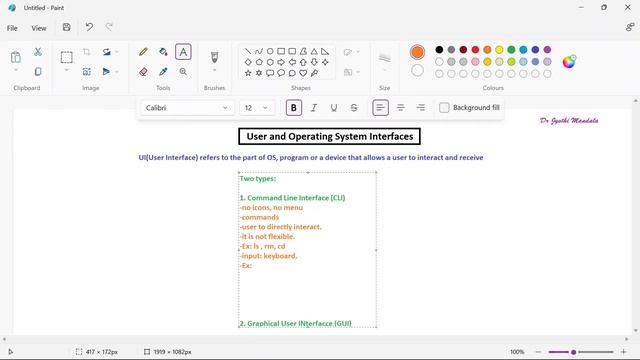Viewport: 640px width, 360px height.
Task: Click the zoom in plus button
Action: pos(623,352)
